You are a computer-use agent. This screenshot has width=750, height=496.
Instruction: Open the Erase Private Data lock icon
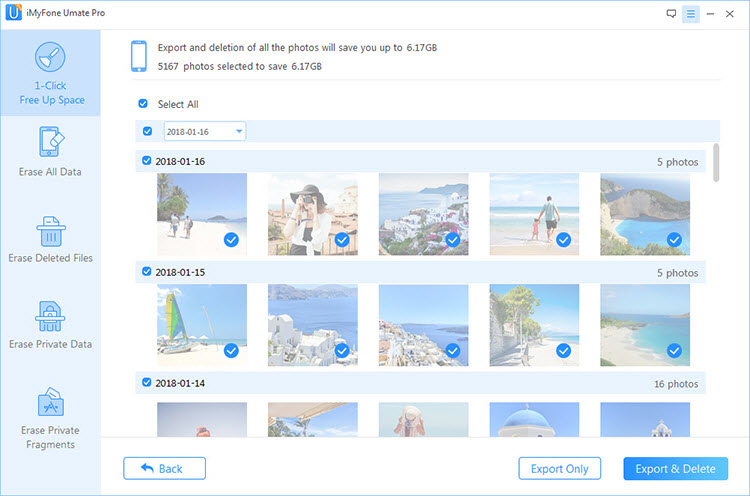point(50,316)
